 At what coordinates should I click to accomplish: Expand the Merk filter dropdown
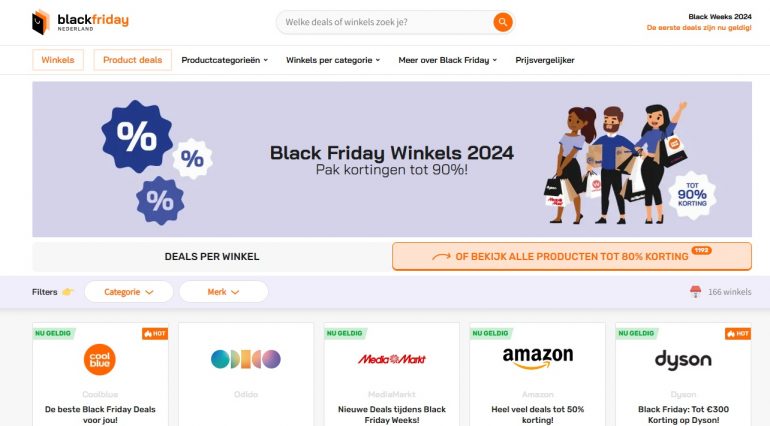(223, 292)
